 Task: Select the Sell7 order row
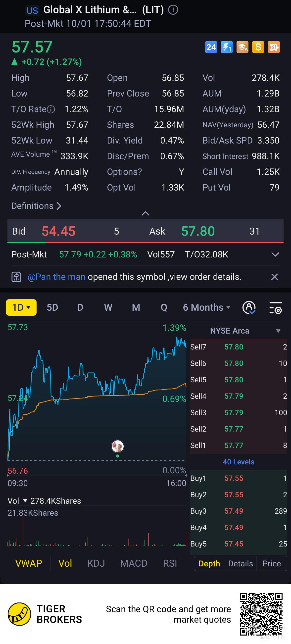tap(239, 347)
